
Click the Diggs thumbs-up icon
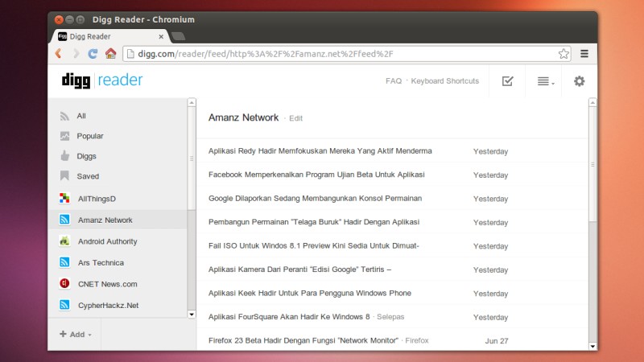(64, 155)
